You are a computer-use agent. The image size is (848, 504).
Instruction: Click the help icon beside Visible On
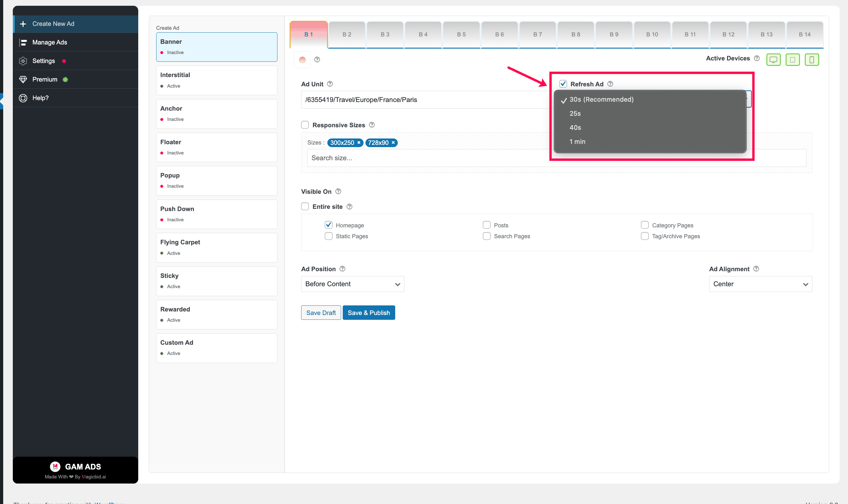pyautogui.click(x=338, y=192)
